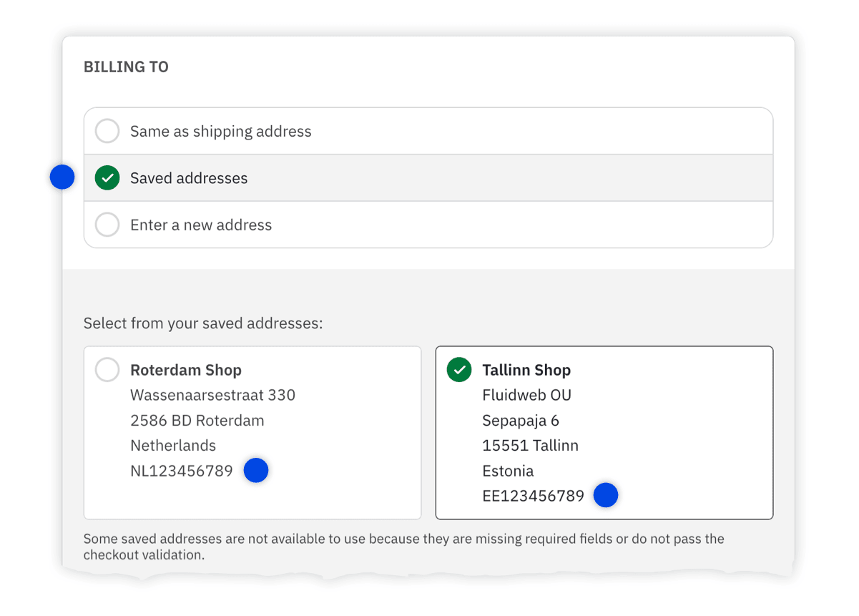859x616 pixels.
Task: Click the Tallinn Shop card title
Action: (526, 370)
